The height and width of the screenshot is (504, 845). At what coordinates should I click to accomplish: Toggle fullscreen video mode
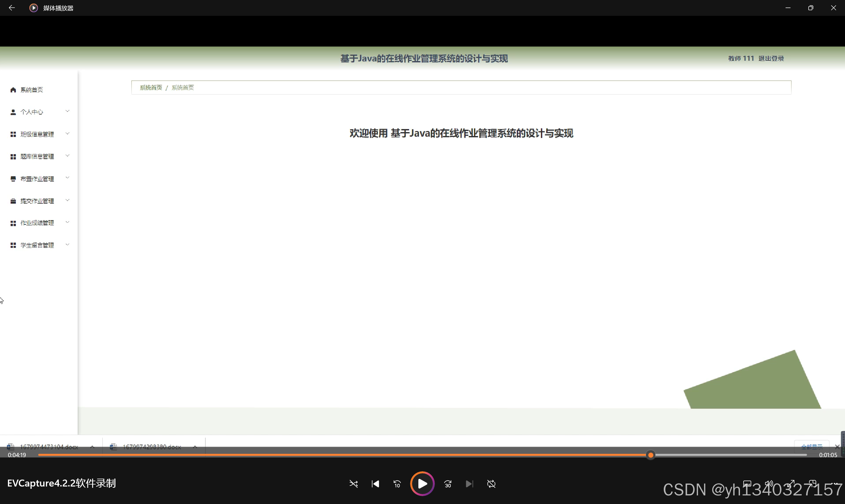pos(791,483)
